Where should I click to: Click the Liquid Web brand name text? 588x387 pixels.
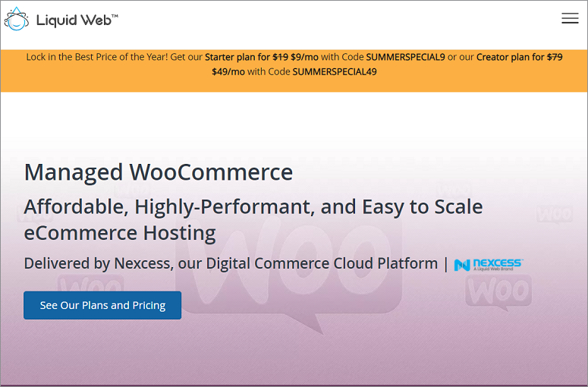(x=77, y=20)
